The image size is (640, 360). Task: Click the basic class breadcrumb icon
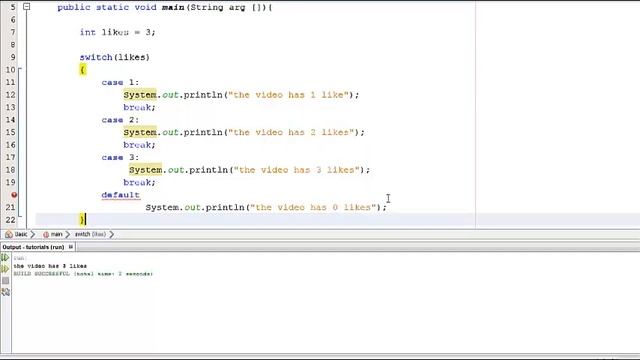[9, 234]
